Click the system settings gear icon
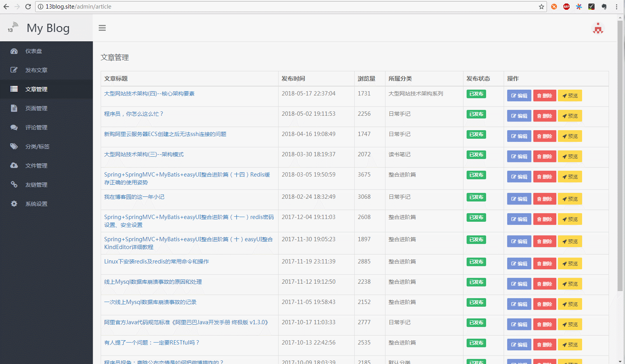Viewport: 625px width, 364px height. (x=14, y=203)
